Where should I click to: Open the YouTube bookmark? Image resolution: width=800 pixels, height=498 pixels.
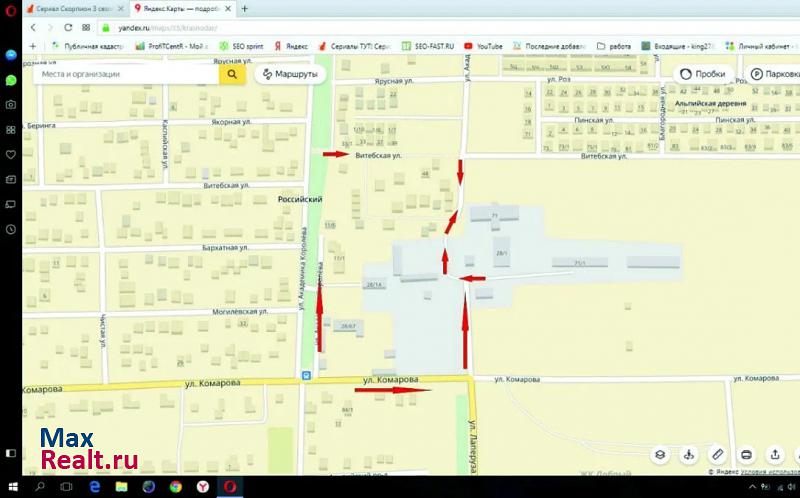(482, 46)
